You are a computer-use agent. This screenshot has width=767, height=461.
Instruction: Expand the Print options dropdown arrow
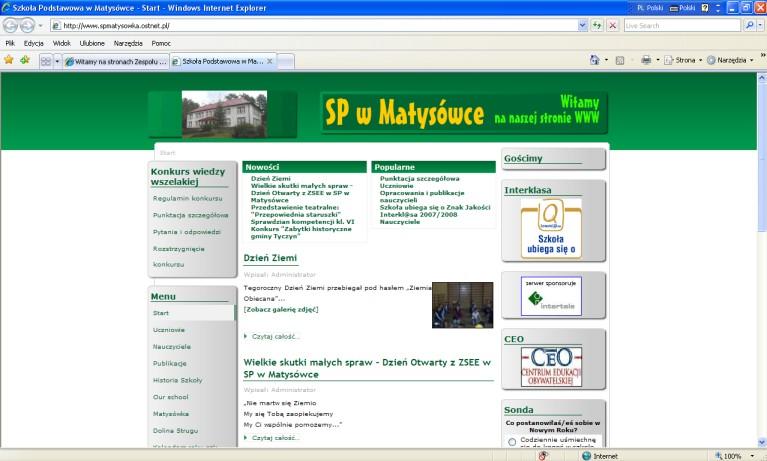point(658,60)
